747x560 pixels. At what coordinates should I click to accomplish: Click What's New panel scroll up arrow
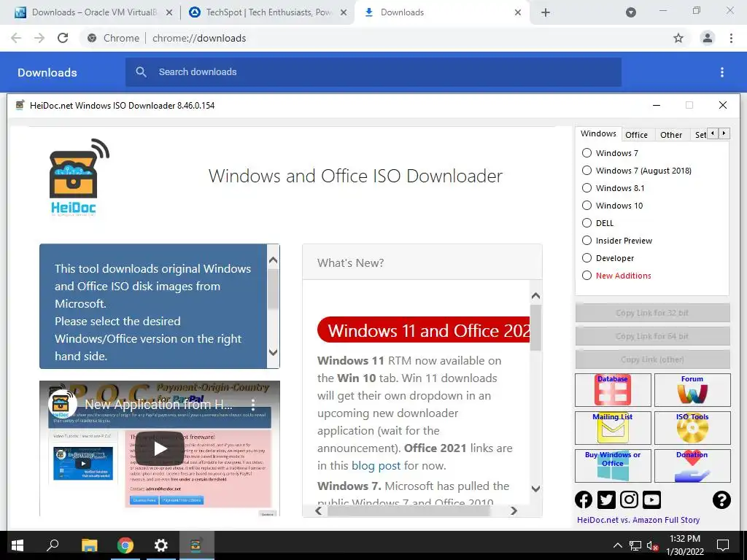click(535, 296)
